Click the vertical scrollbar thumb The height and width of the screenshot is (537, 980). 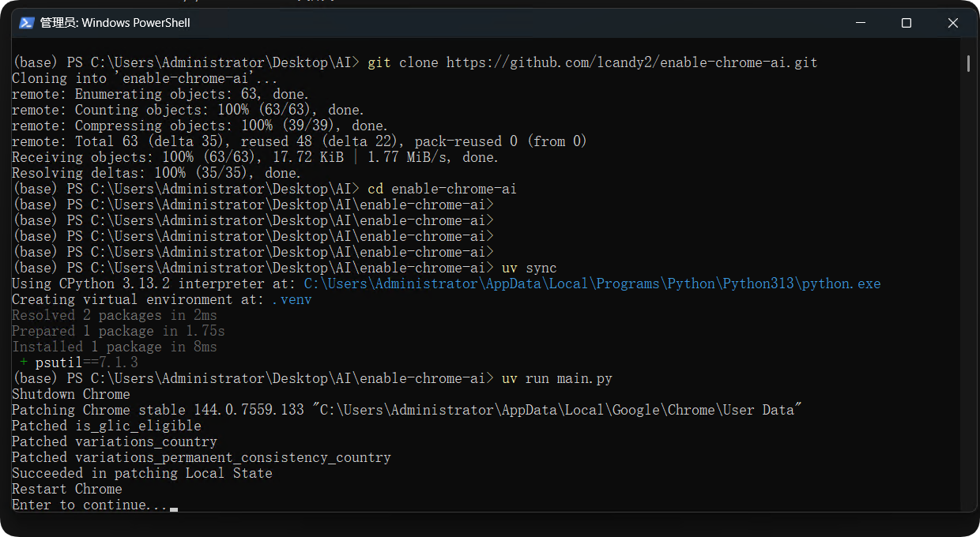(968, 63)
